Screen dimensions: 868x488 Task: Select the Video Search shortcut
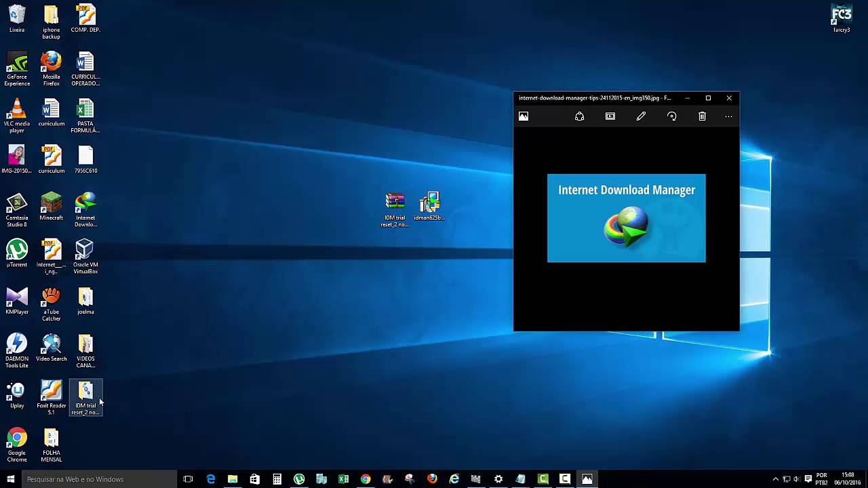point(51,348)
